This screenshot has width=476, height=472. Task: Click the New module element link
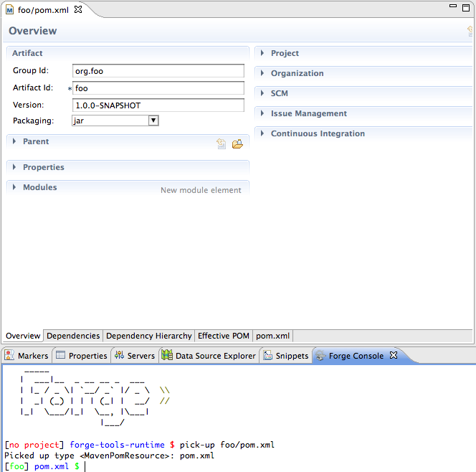click(x=201, y=190)
